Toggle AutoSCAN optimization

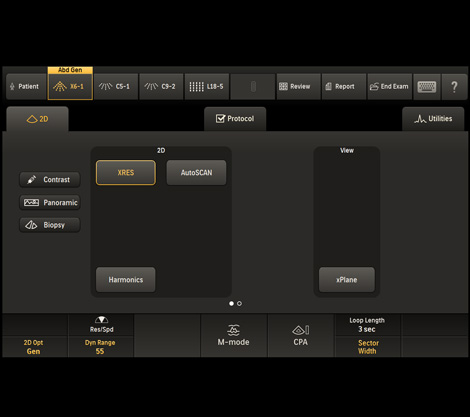click(x=196, y=173)
